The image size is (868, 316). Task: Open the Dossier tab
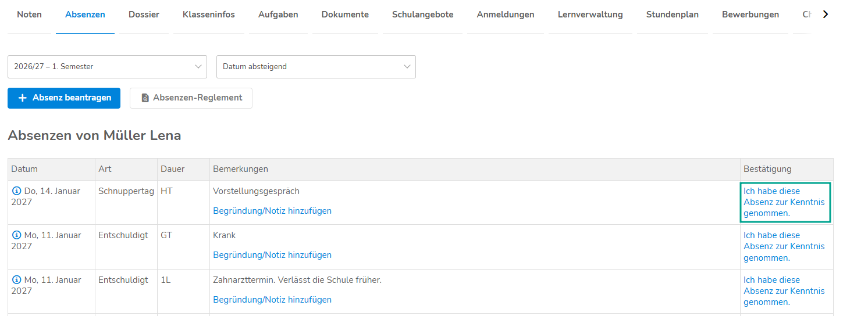pyautogui.click(x=144, y=15)
